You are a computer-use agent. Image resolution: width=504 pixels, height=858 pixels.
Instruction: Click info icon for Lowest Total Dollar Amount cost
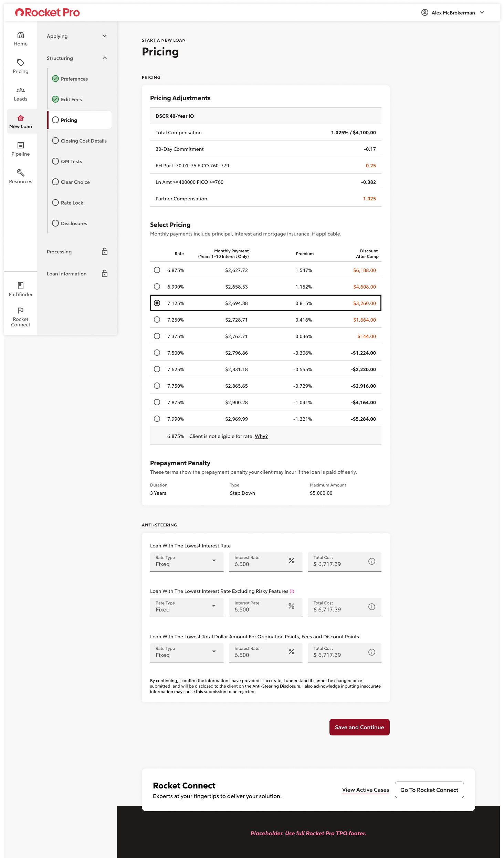(x=372, y=652)
